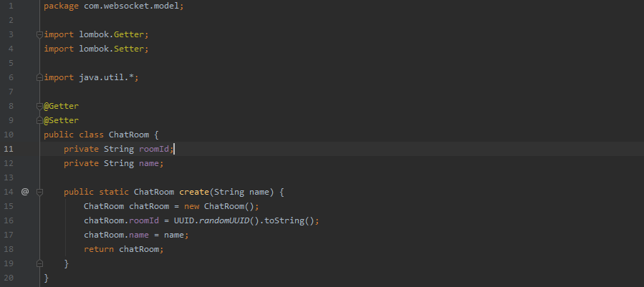Click the 'return chatRoom' statement
The image size is (644, 287).
tap(123, 249)
